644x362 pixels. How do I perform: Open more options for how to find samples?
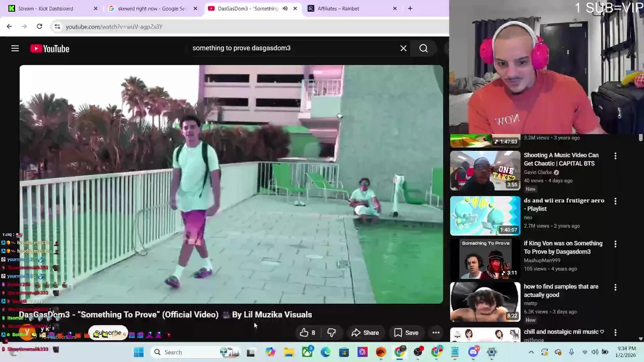tap(615, 288)
